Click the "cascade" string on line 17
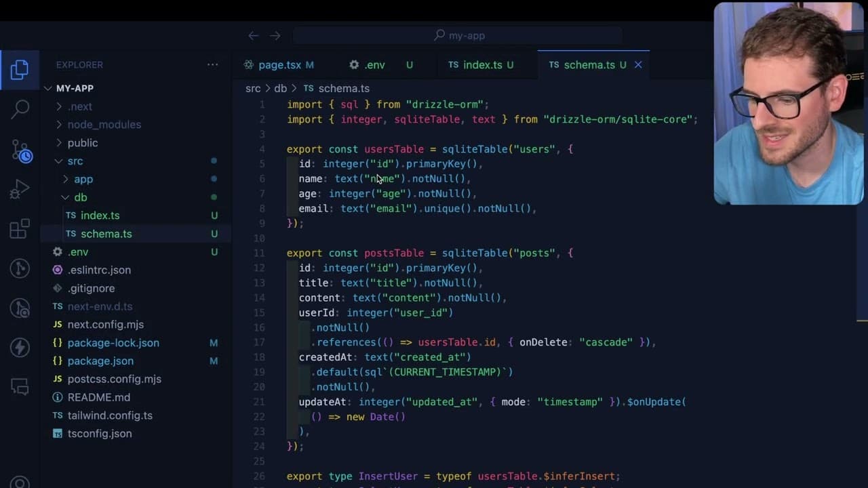This screenshot has height=488, width=868. 606,342
